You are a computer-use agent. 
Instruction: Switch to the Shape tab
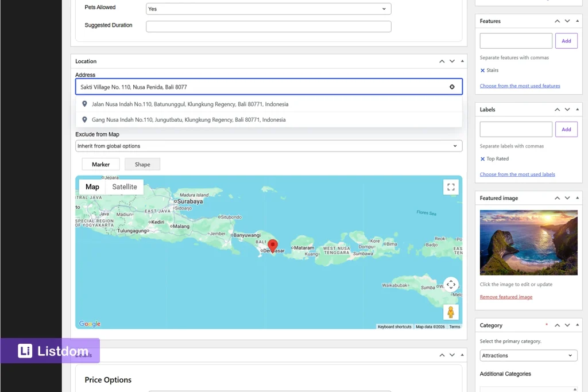coord(142,164)
